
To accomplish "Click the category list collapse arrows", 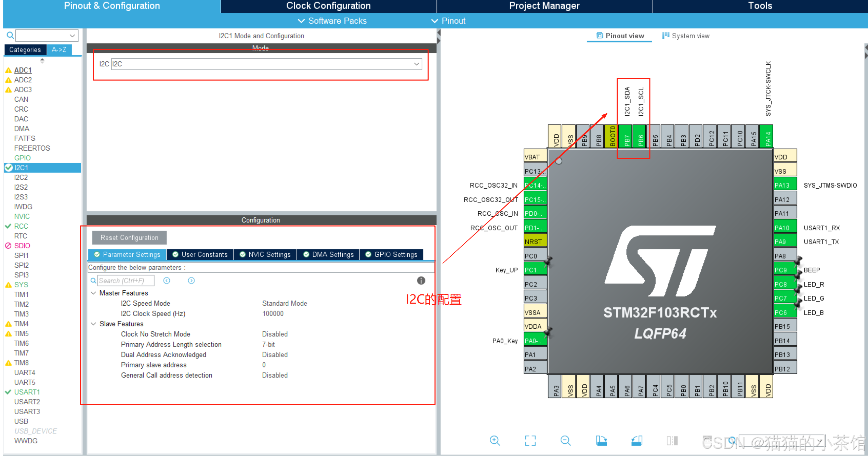I will [42, 61].
